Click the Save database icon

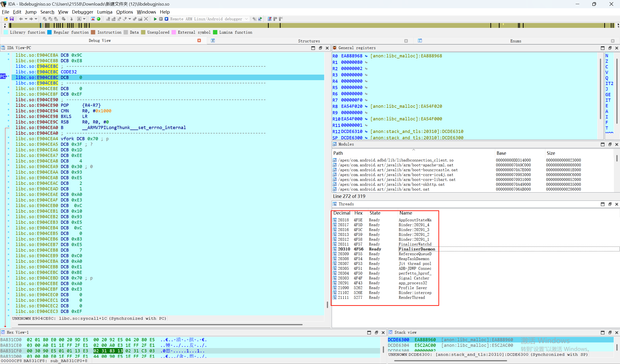pos(12,19)
